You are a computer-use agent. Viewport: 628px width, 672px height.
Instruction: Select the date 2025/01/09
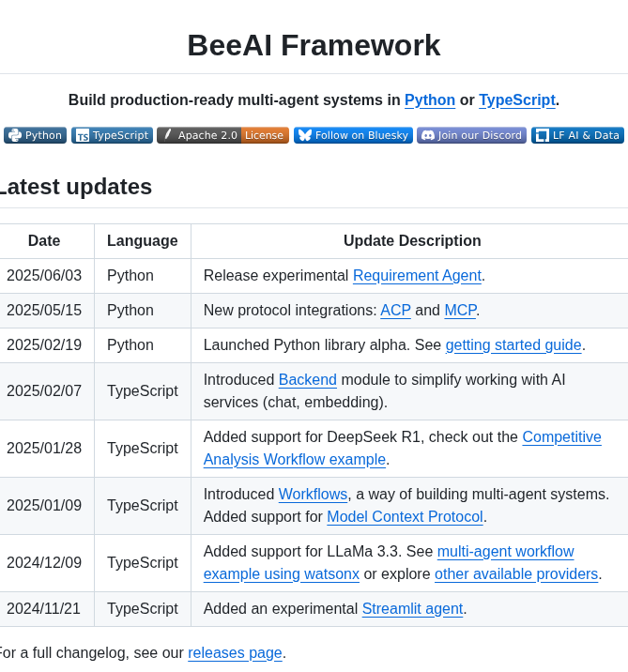(44, 506)
